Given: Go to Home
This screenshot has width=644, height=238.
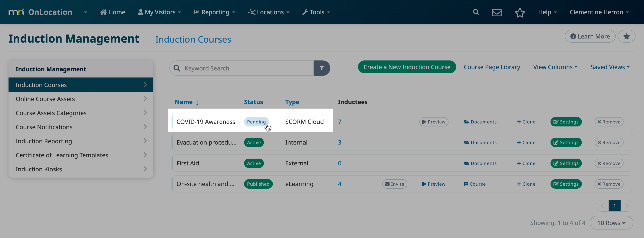Looking at the screenshot, I should [113, 12].
